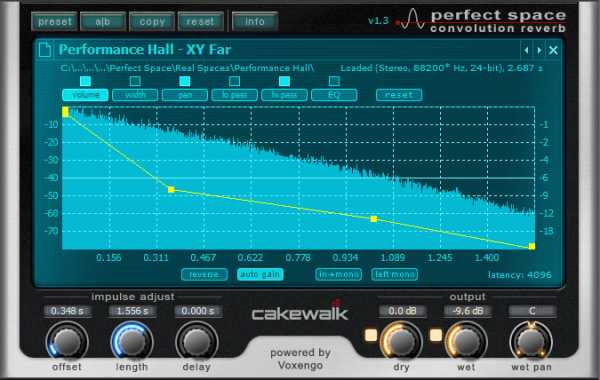Switch to the hi pass envelope tab
600x380 pixels.
[284, 95]
